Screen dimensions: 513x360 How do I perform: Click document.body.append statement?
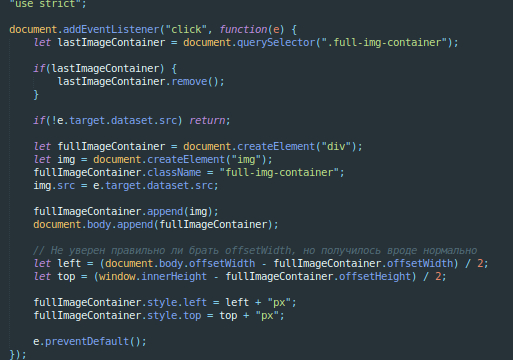(156, 225)
